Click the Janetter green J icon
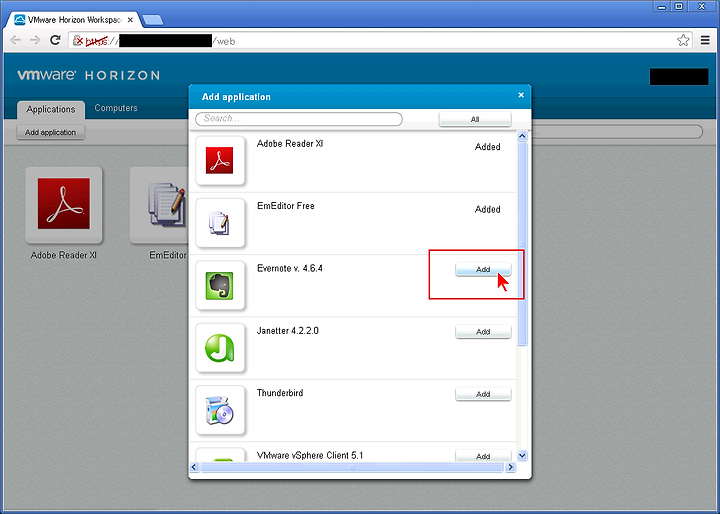 click(220, 348)
